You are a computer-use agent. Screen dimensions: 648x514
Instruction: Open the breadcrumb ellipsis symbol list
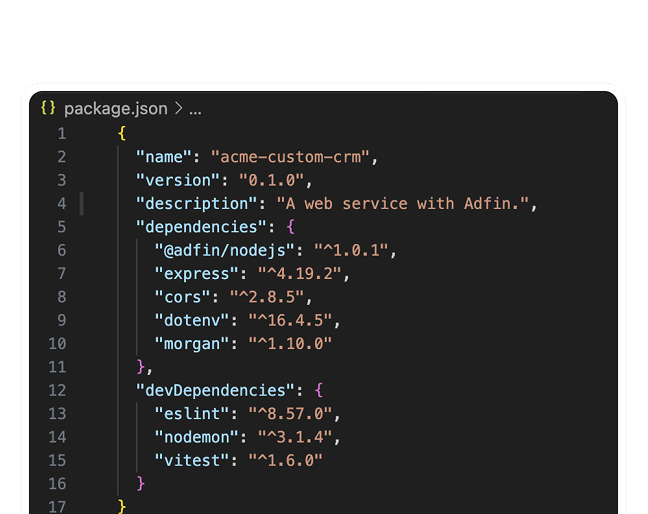click(x=195, y=109)
